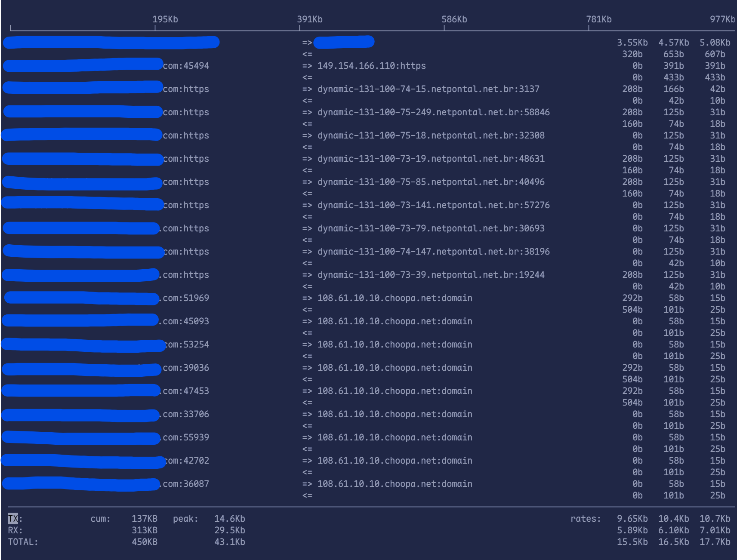
Task: Select host dynamic-131-100-74-15.netpontal.net.br:3137
Action: pos(428,89)
